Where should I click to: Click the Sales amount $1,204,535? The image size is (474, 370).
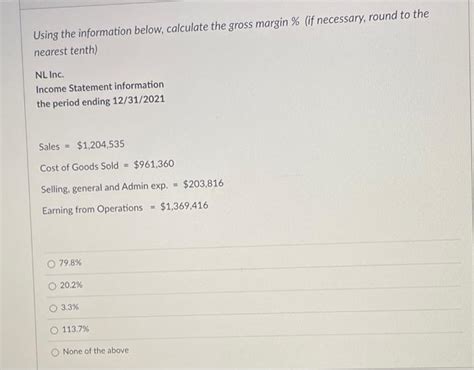[101, 145]
